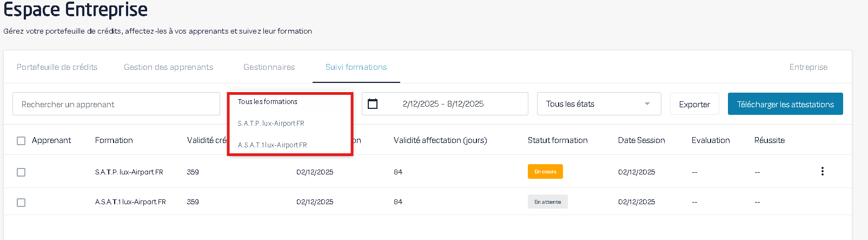Viewport: 868px width, 240px height.
Task: Check the S.A.T.P. lux-Airport FR row checkbox
Action: click(21, 172)
